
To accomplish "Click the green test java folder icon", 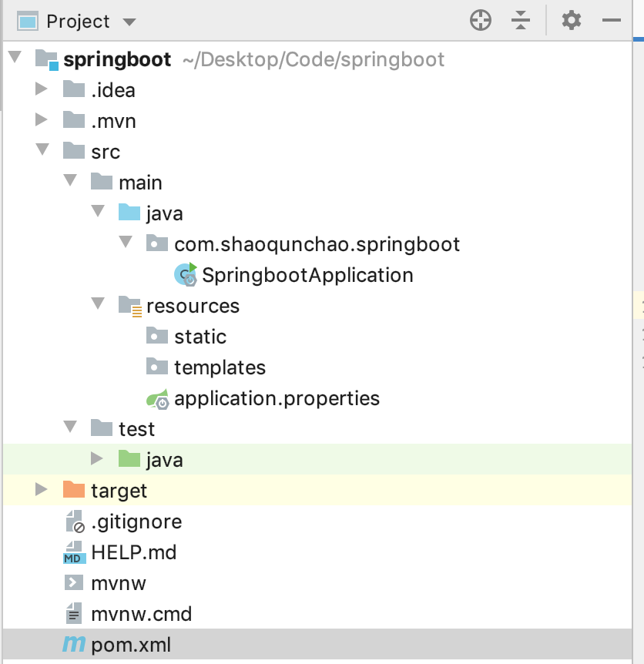I will (129, 458).
